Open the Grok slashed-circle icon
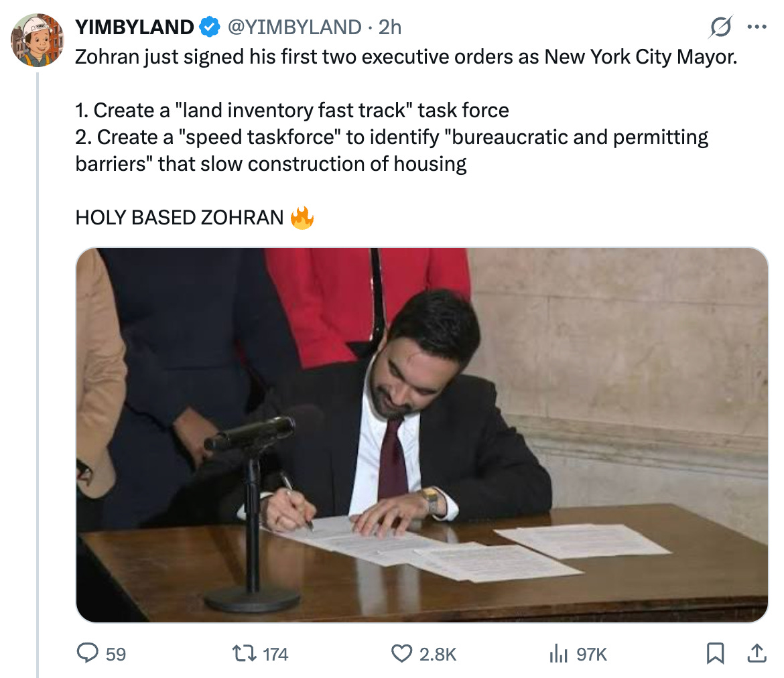The width and height of the screenshot is (784, 678). 720,27
